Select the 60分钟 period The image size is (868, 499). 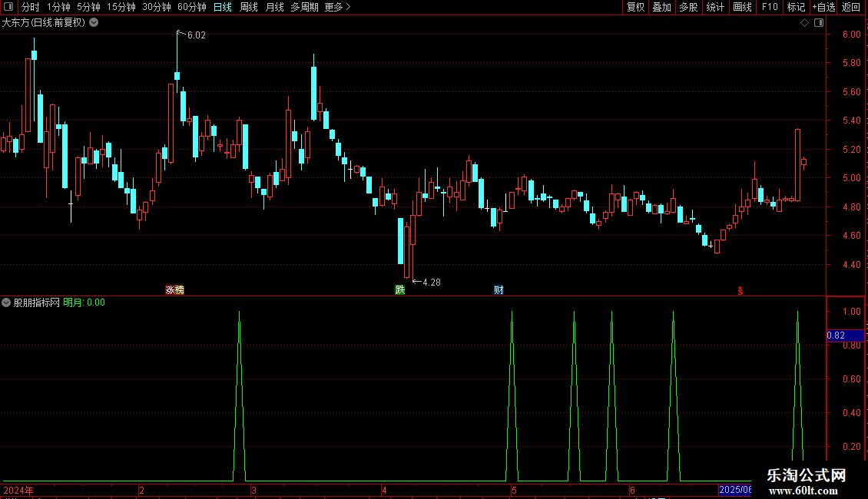[191, 7]
